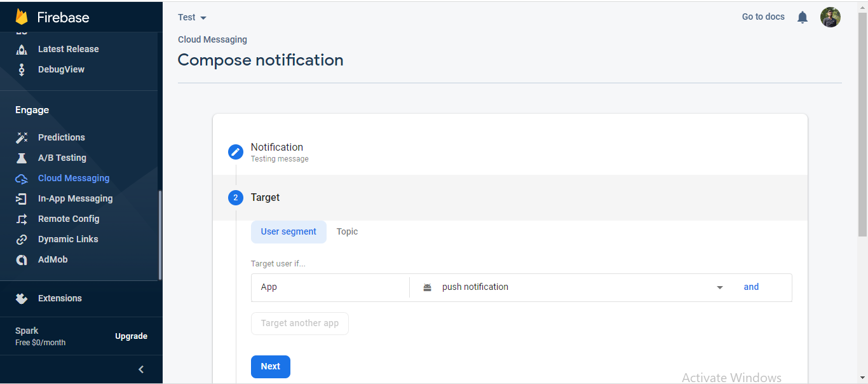
Task: Collapse the navigation sidebar
Action: (140, 369)
